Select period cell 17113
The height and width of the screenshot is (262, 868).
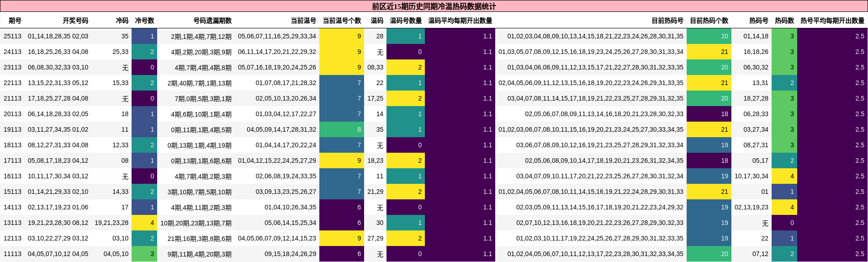[x=12, y=160]
